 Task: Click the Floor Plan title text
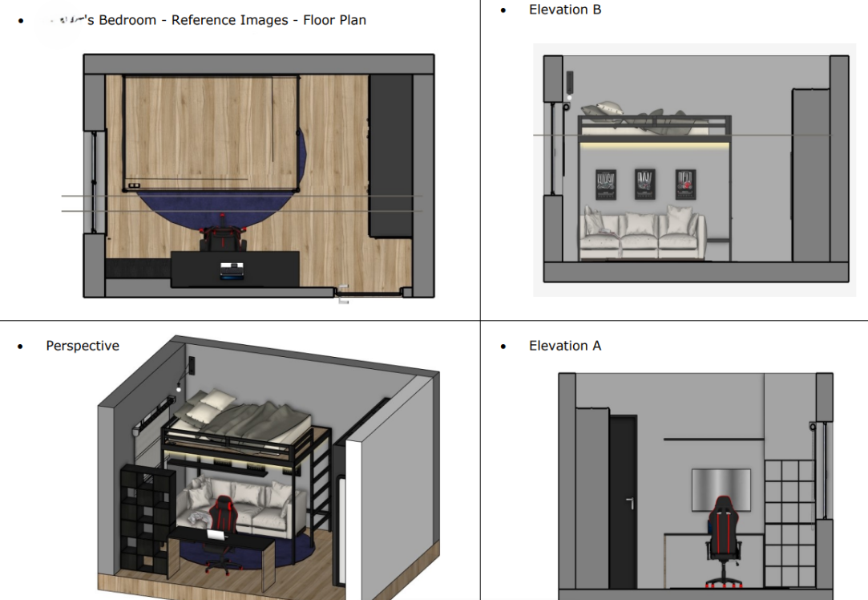(231, 20)
